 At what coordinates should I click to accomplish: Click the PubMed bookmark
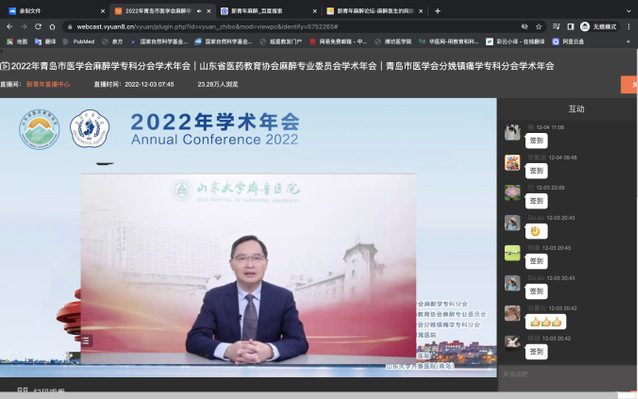tap(79, 41)
